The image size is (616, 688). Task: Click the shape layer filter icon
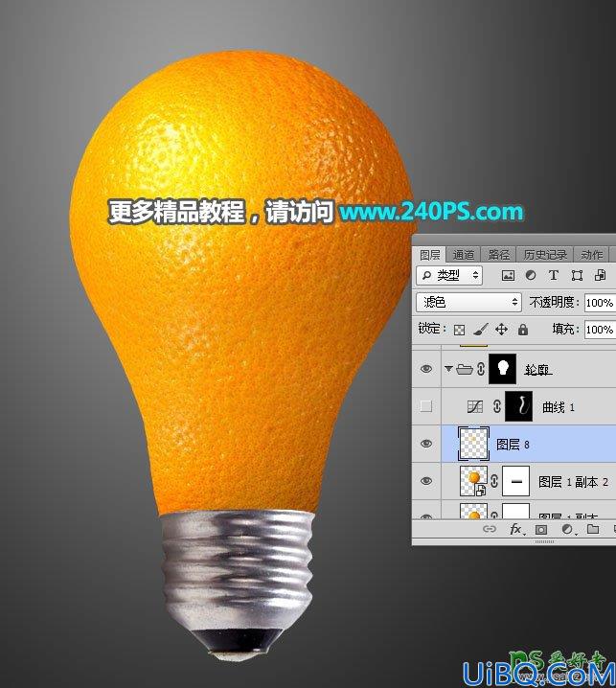(x=577, y=276)
